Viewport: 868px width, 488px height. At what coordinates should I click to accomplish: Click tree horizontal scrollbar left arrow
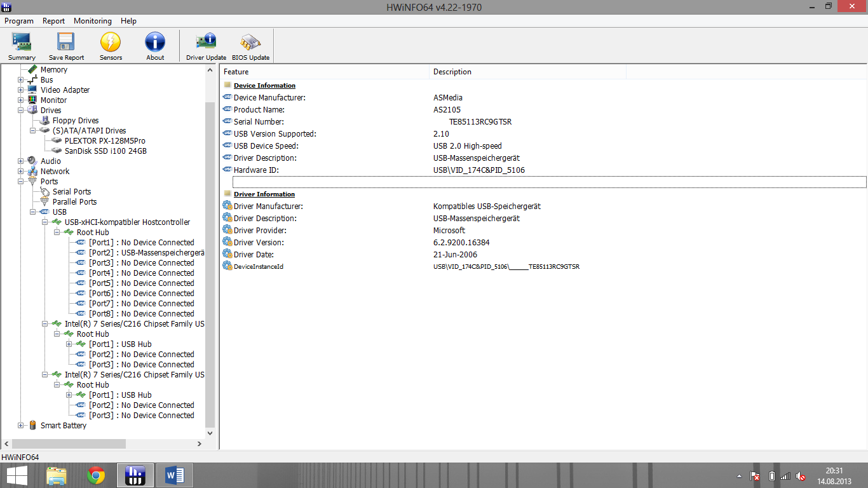click(x=6, y=444)
